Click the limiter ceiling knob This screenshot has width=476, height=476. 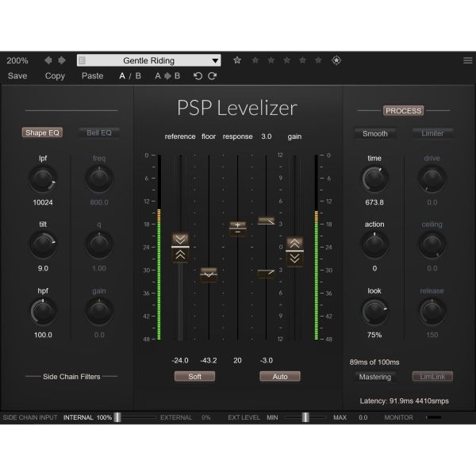(x=432, y=245)
